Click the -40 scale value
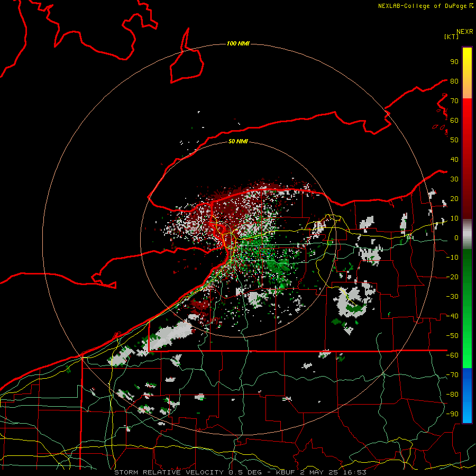 [x=452, y=316]
